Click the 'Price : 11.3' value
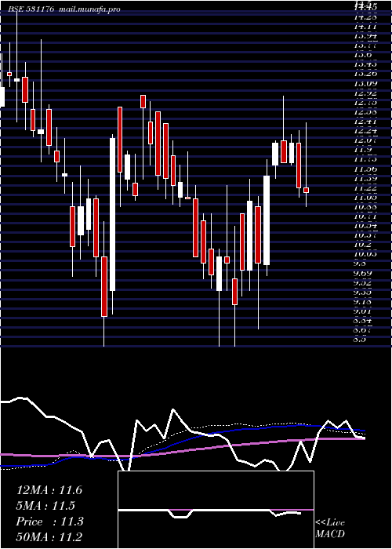 coord(49,522)
